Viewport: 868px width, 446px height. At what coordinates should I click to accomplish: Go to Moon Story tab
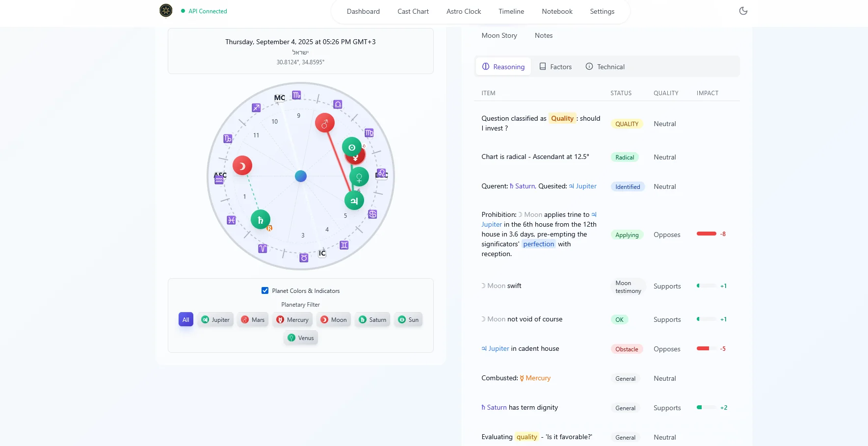(499, 35)
